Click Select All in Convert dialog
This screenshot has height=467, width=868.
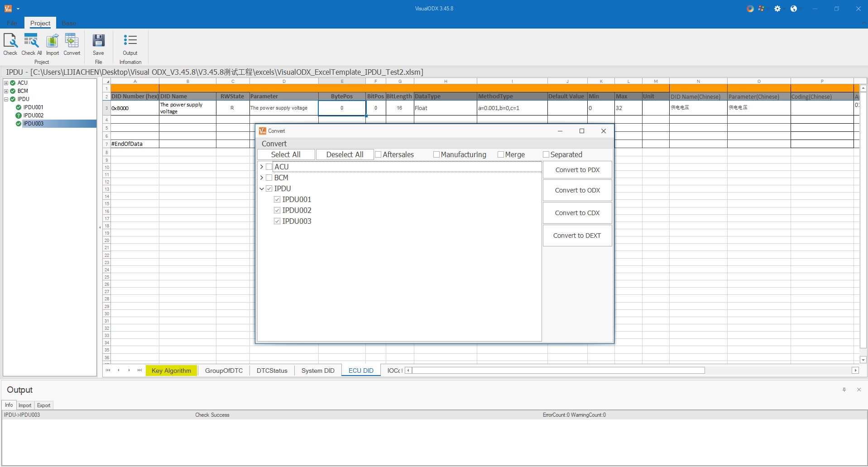tap(286, 154)
